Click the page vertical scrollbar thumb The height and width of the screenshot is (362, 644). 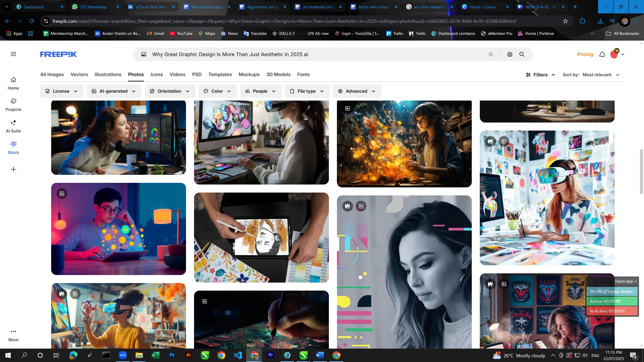[x=641, y=171]
